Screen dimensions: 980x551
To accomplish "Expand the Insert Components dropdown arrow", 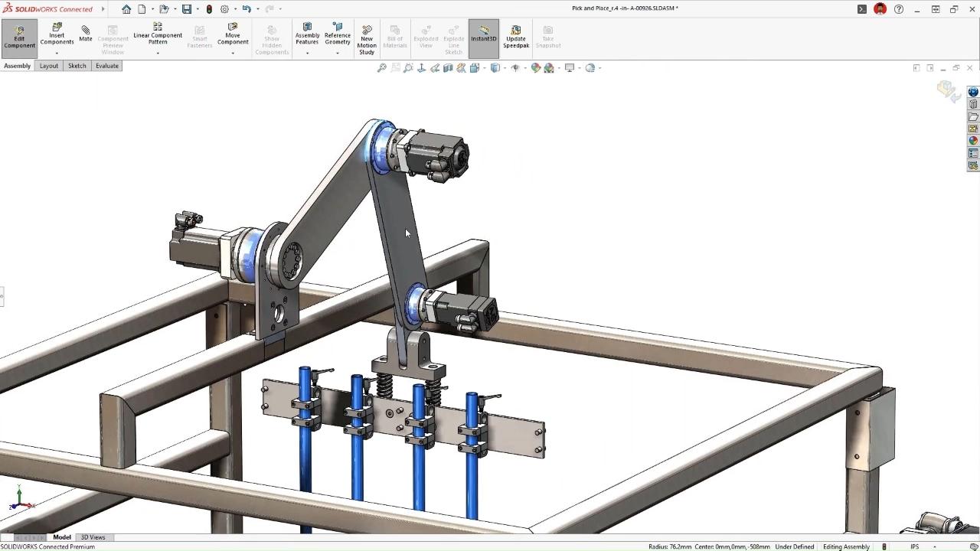I will (57, 53).
